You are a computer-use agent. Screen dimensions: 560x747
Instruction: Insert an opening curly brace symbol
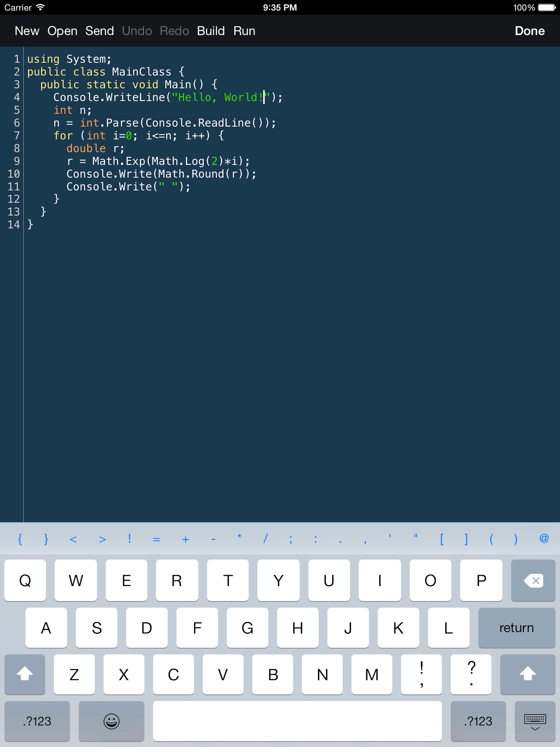[20, 539]
